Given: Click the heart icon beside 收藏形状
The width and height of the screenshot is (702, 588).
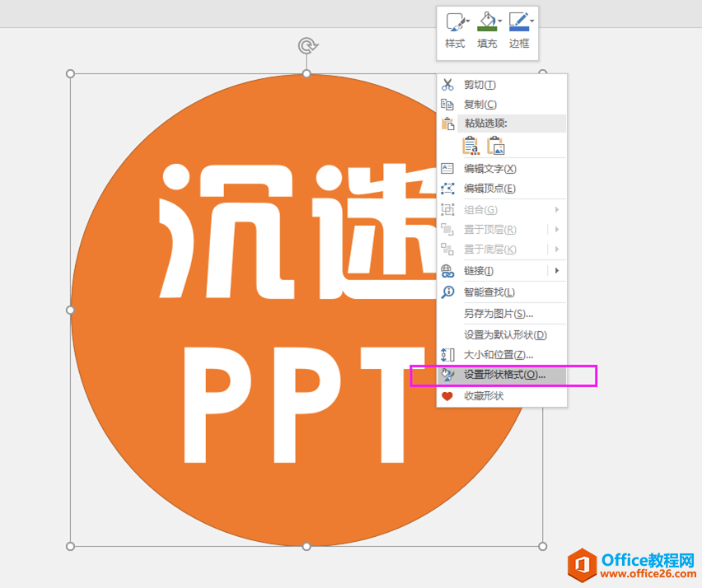Looking at the screenshot, I should coord(446,396).
